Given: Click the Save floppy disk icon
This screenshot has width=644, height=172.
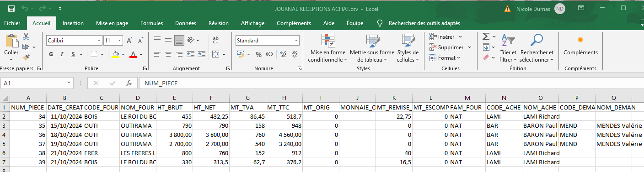Looking at the screenshot, I should [11, 8].
